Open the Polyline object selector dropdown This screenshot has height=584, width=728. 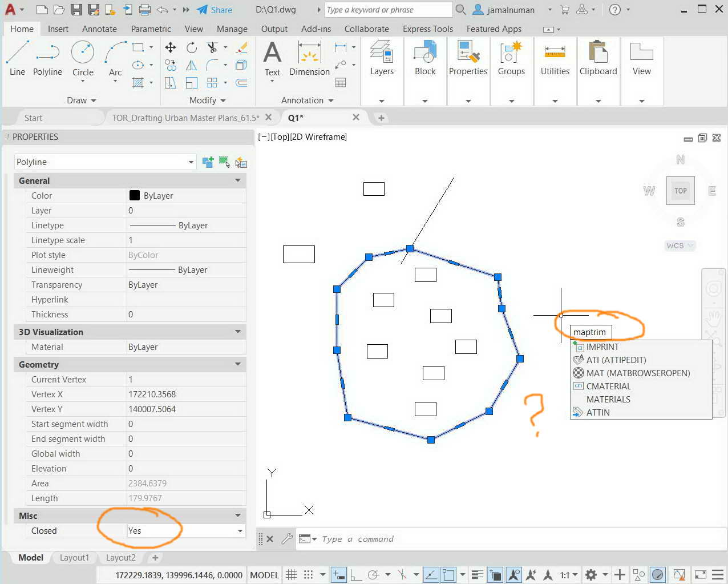coord(191,162)
